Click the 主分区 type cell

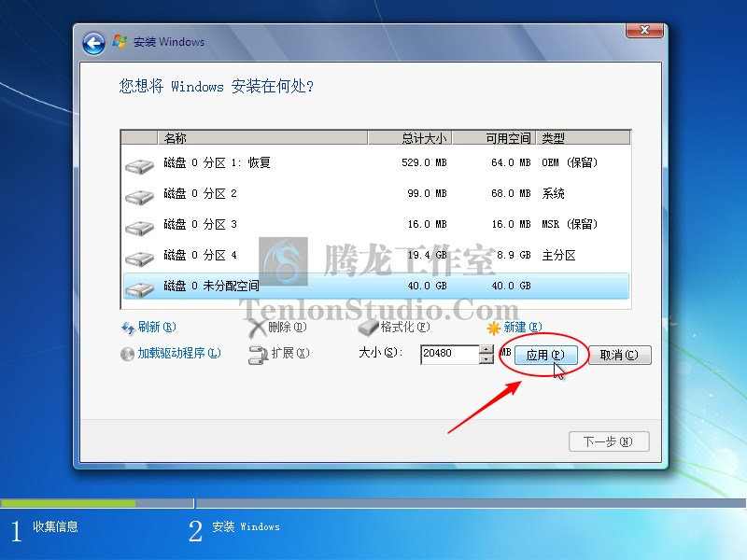point(558,255)
